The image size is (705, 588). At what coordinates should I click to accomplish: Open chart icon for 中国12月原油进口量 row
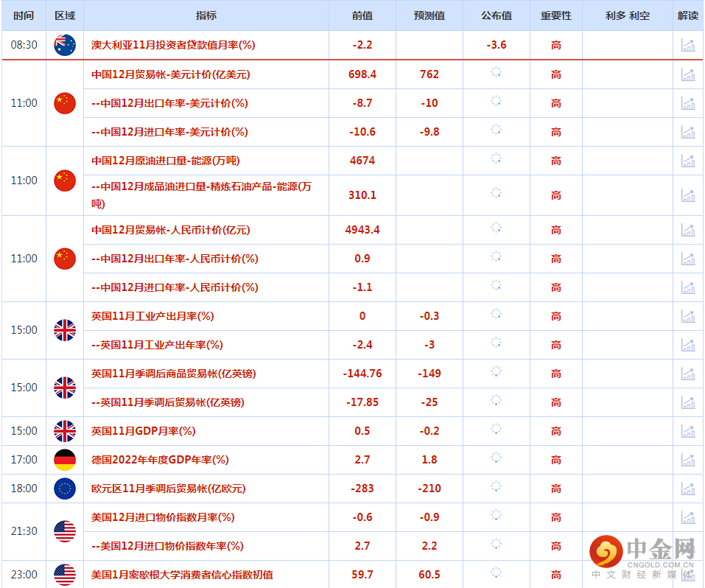click(687, 161)
